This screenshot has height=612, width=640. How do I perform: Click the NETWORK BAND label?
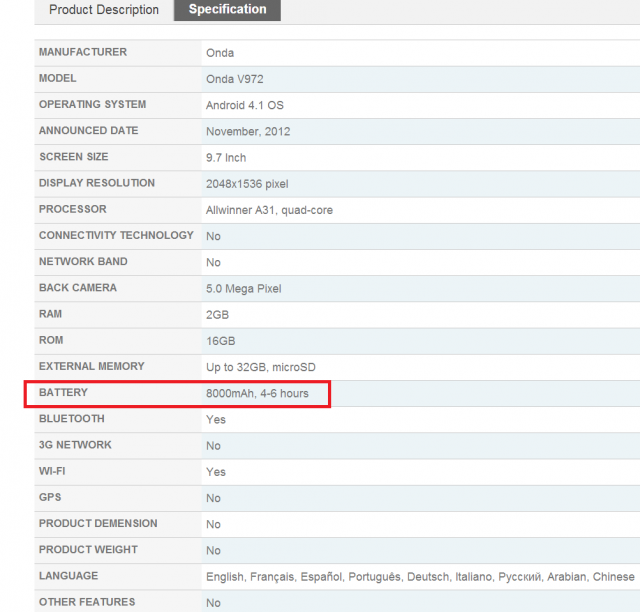(x=83, y=261)
